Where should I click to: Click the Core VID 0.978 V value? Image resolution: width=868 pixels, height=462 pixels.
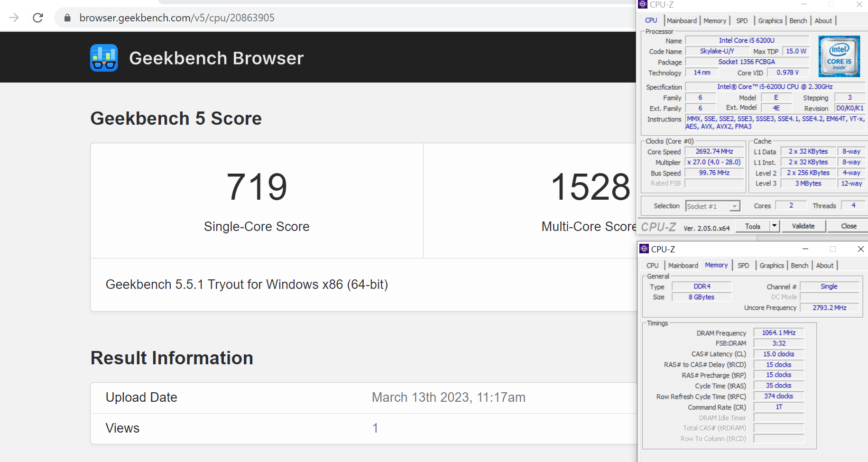pos(787,73)
